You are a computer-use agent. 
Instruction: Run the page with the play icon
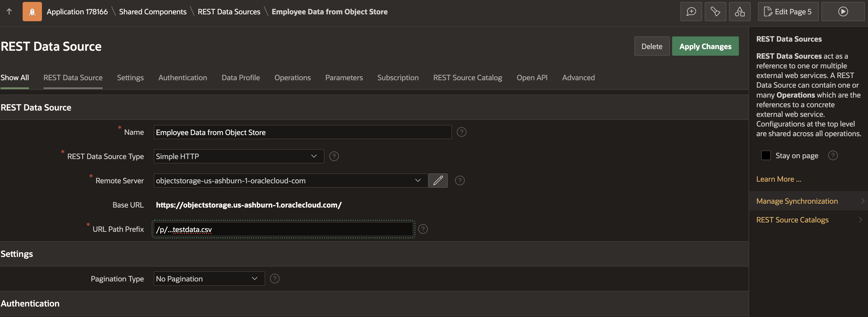(843, 12)
